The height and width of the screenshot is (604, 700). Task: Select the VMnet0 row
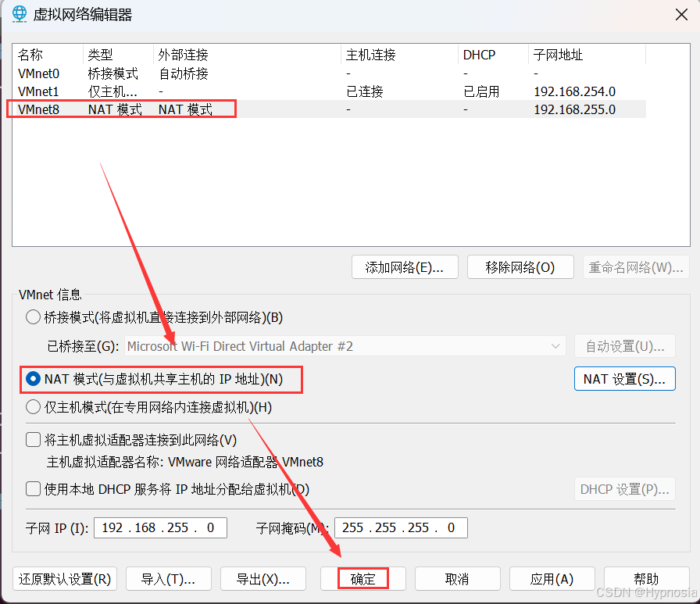[329, 73]
